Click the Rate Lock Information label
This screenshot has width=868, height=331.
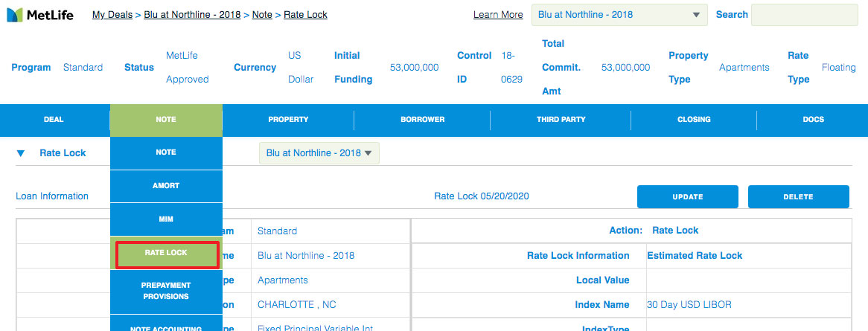(x=578, y=256)
